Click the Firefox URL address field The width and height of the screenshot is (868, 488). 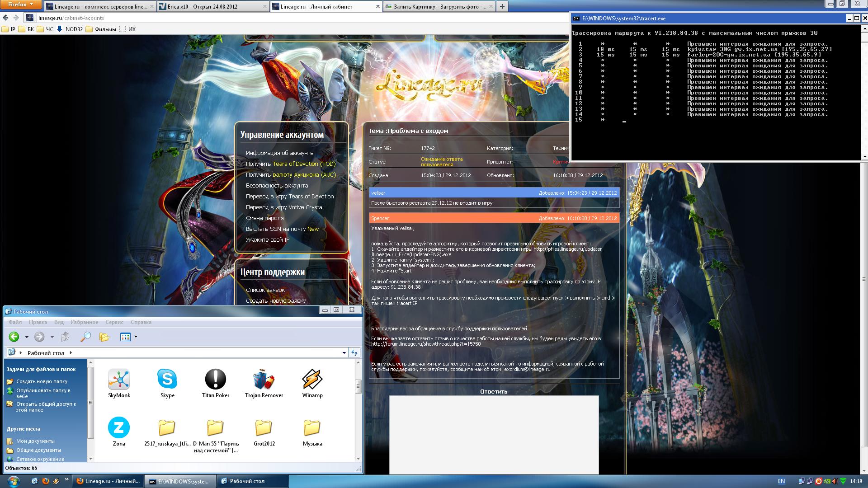(x=298, y=18)
